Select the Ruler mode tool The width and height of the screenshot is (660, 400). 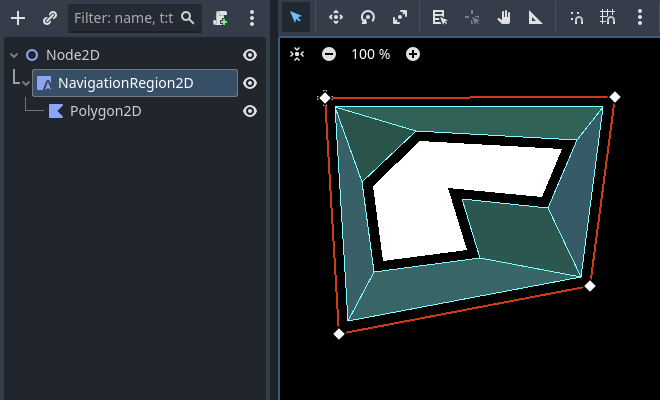[x=536, y=18]
